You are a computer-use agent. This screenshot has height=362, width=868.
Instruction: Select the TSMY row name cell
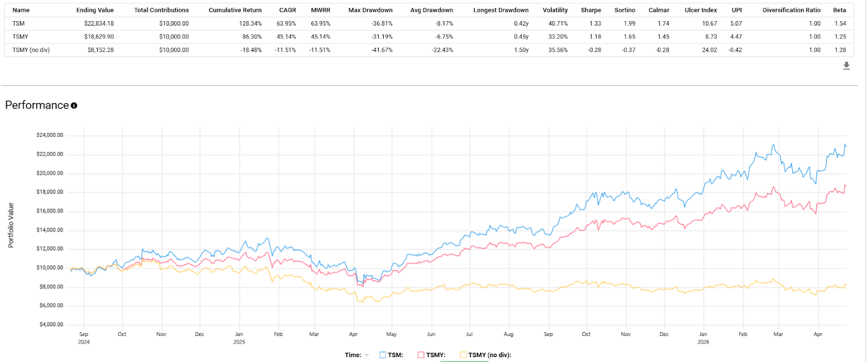click(x=20, y=37)
